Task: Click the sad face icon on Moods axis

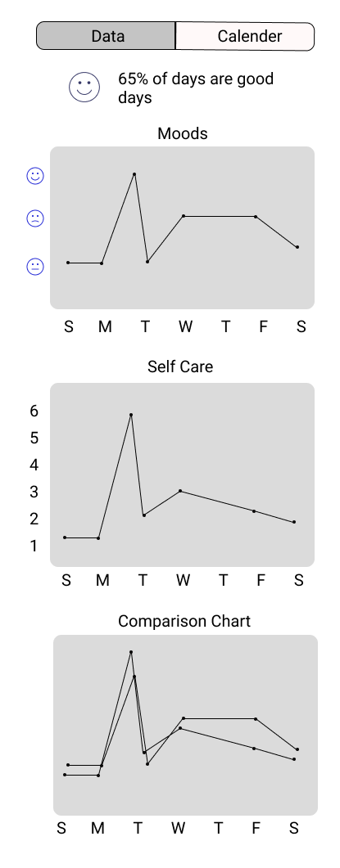Action: [x=35, y=218]
